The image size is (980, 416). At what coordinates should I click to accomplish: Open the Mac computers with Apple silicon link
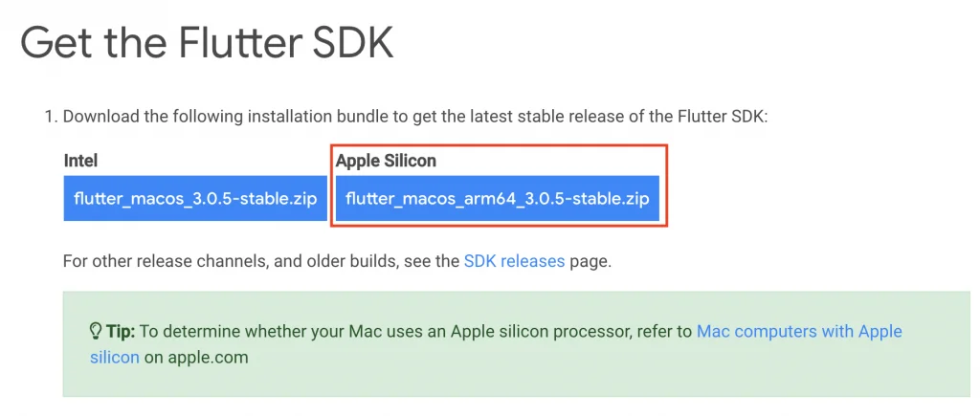(x=799, y=332)
